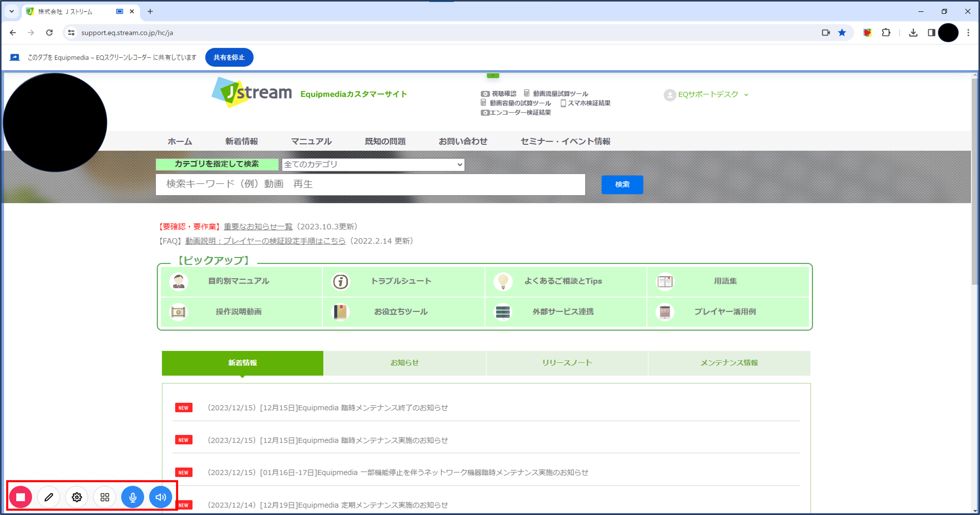Open the Chrome profile avatar

click(948, 33)
